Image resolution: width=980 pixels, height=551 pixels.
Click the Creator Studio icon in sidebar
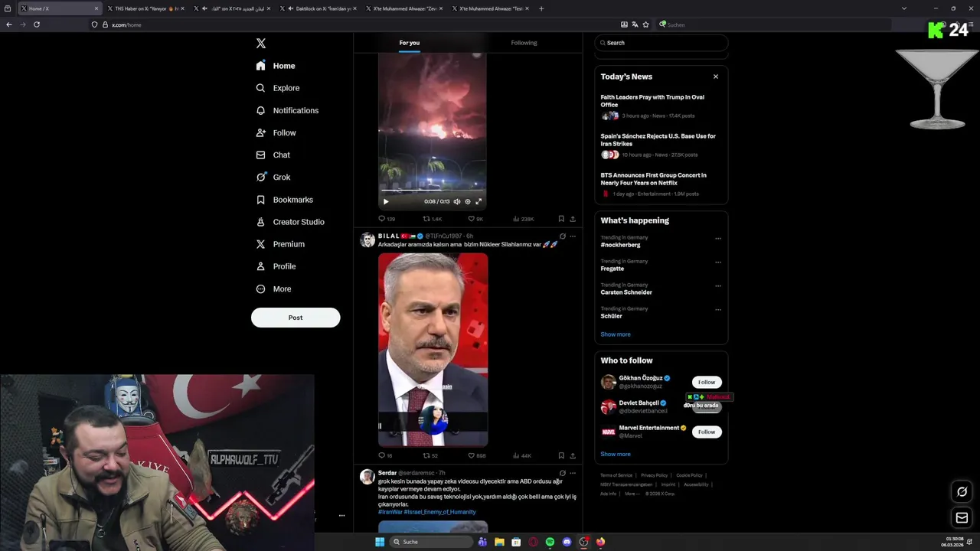260,222
